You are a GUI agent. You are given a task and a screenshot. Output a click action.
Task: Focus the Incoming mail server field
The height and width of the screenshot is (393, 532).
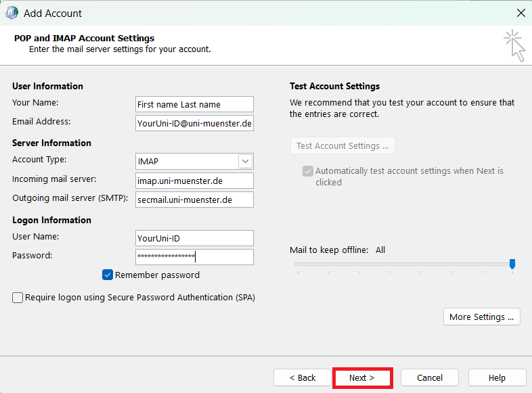click(194, 181)
